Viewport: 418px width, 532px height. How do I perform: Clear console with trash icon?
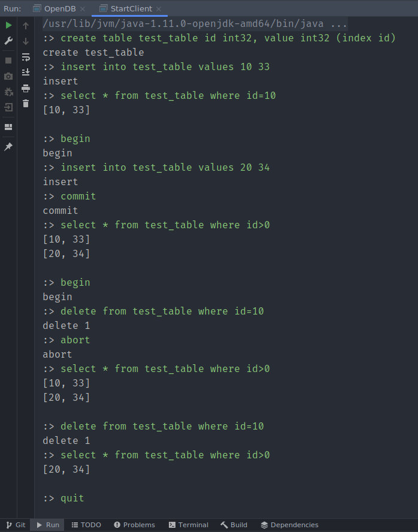[x=26, y=103]
